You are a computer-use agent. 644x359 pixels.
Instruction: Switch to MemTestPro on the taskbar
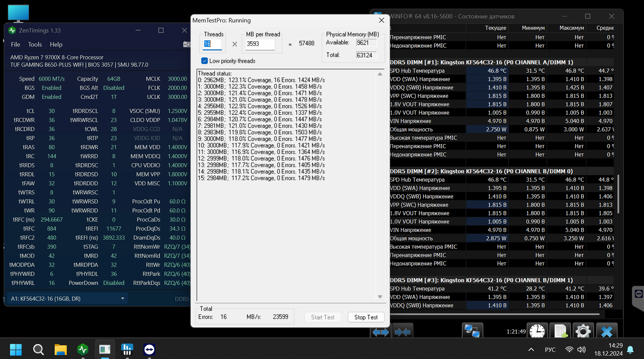click(105, 350)
